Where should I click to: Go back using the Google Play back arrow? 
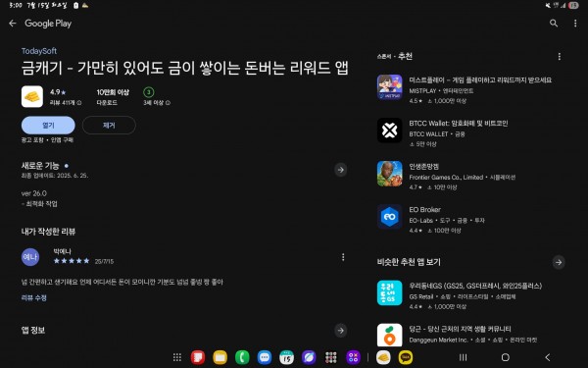click(x=13, y=24)
